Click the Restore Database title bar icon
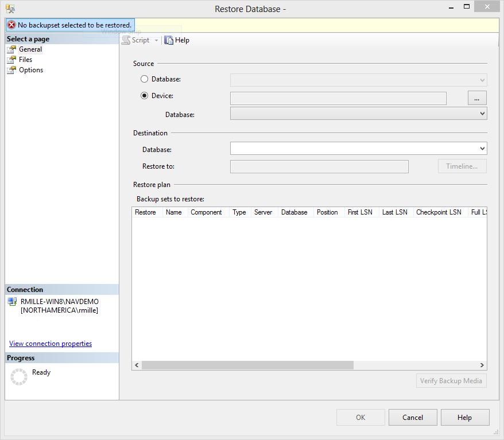The width and height of the screenshot is (504, 440). pyautogui.click(x=10, y=9)
